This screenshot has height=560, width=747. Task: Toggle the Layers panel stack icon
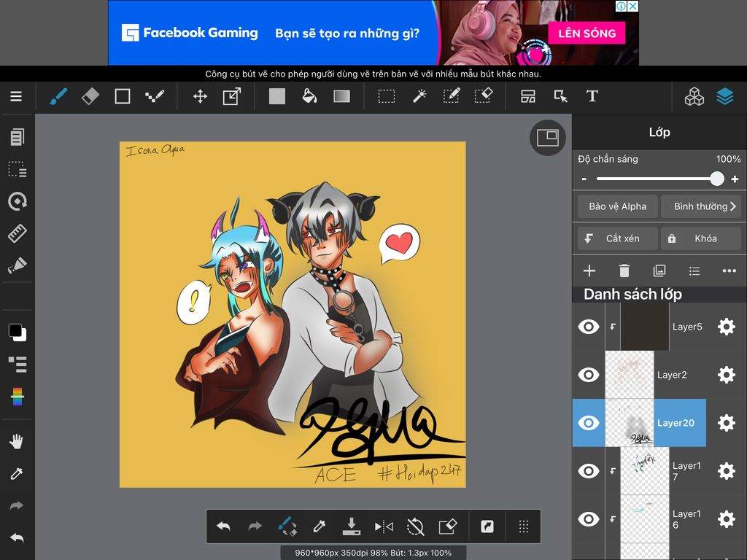tap(725, 97)
